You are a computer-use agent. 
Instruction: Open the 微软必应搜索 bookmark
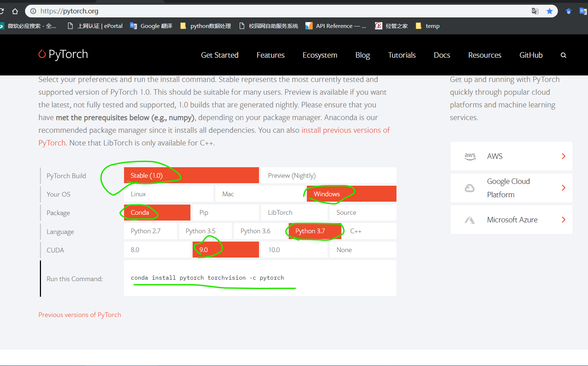(28, 26)
